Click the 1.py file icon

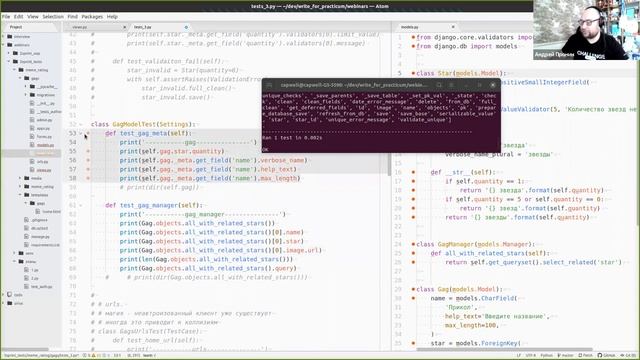point(27,270)
